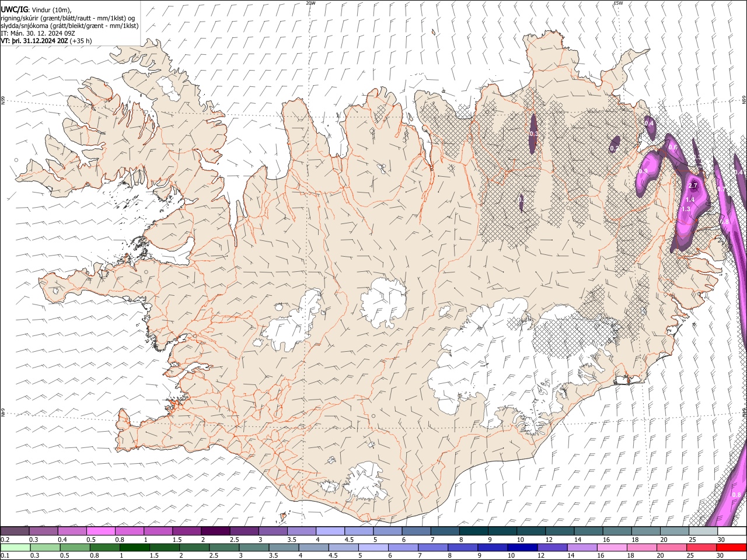The height and width of the screenshot is (560, 747).
Task: Click the 0.9 value in the pink snow band
Action: [644, 171]
